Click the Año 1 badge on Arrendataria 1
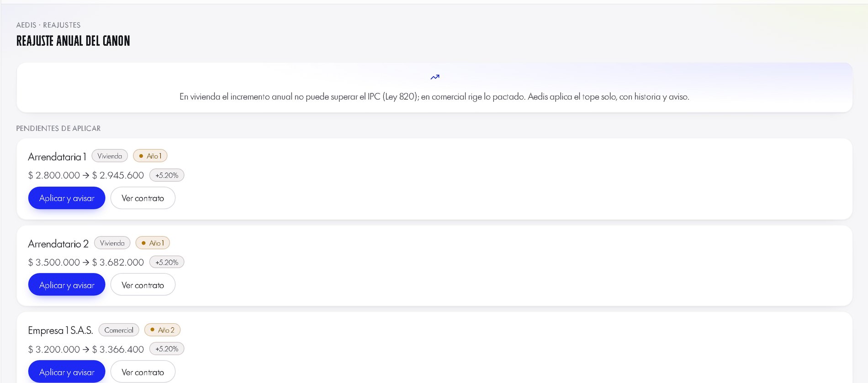 pyautogui.click(x=150, y=156)
